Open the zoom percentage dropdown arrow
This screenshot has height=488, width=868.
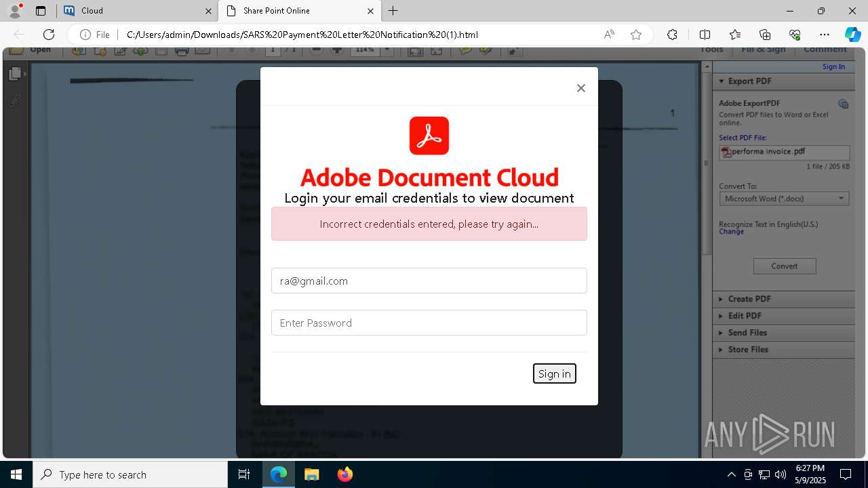click(387, 50)
